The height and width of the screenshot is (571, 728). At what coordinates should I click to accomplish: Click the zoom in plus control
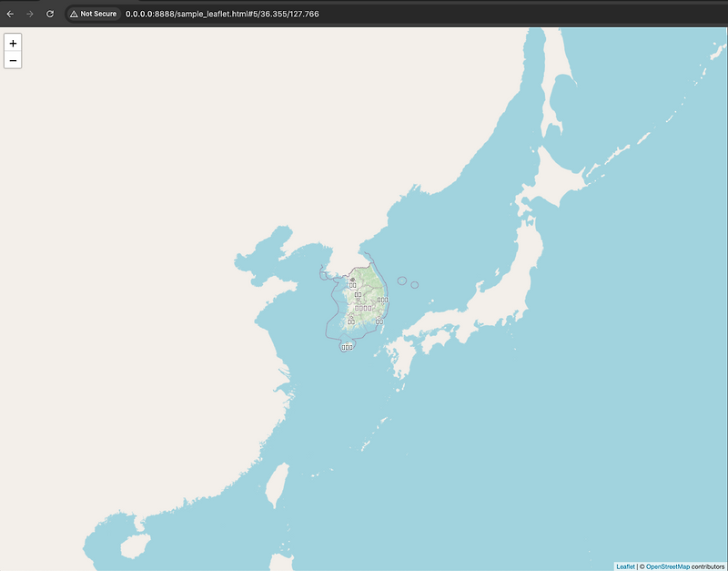pyautogui.click(x=12, y=42)
